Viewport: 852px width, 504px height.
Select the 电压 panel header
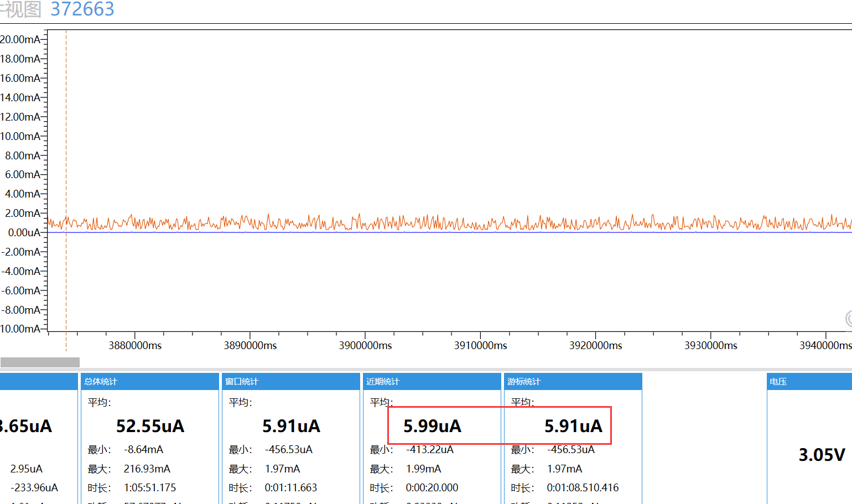point(809,382)
